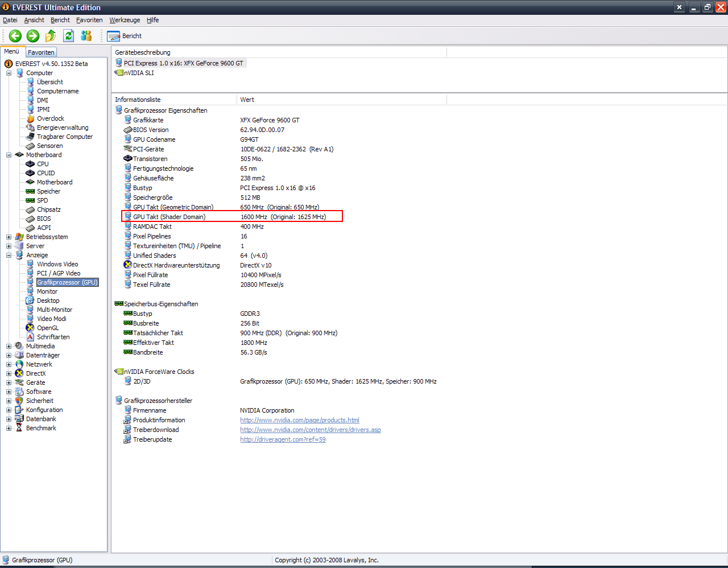The height and width of the screenshot is (568, 728).
Task: Select the Windows Video tree item
Action: (57, 264)
